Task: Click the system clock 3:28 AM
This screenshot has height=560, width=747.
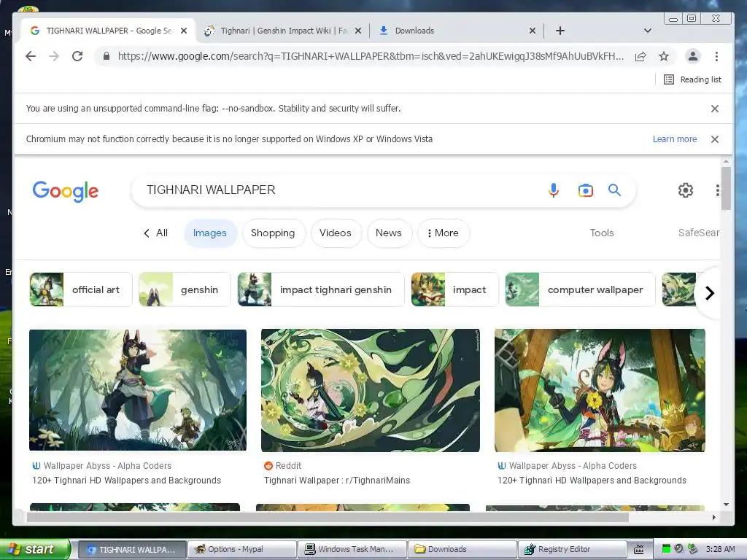Action: click(720, 550)
